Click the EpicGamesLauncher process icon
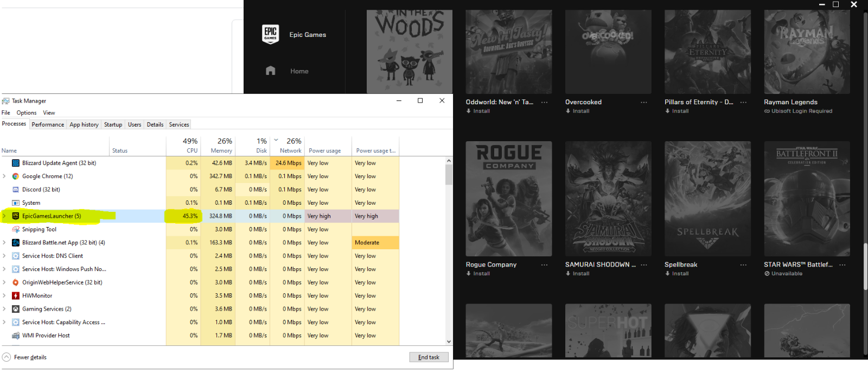The height and width of the screenshot is (372, 868). coord(16,216)
